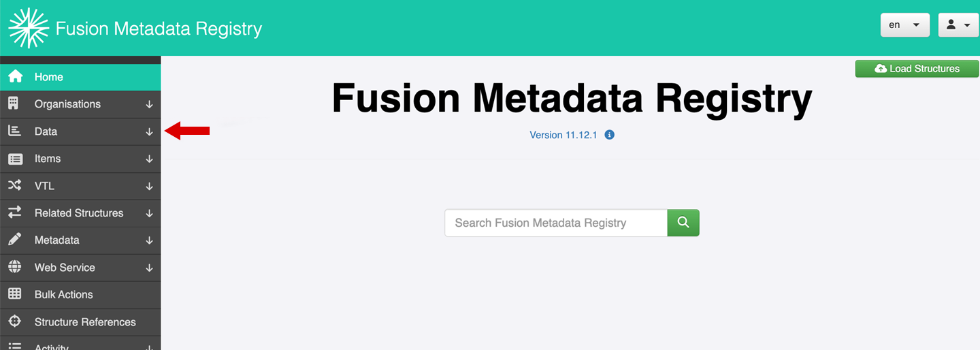
Task: Click the Organisations building icon
Action: point(14,104)
